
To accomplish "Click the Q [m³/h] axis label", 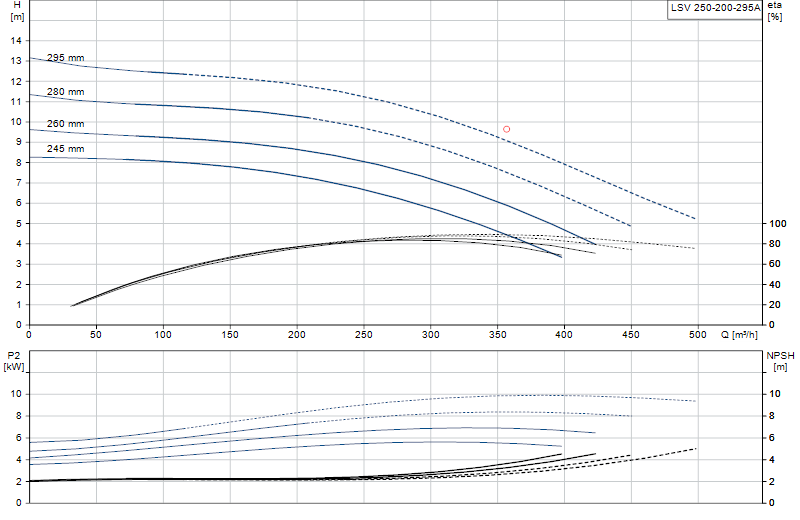I will point(739,335).
